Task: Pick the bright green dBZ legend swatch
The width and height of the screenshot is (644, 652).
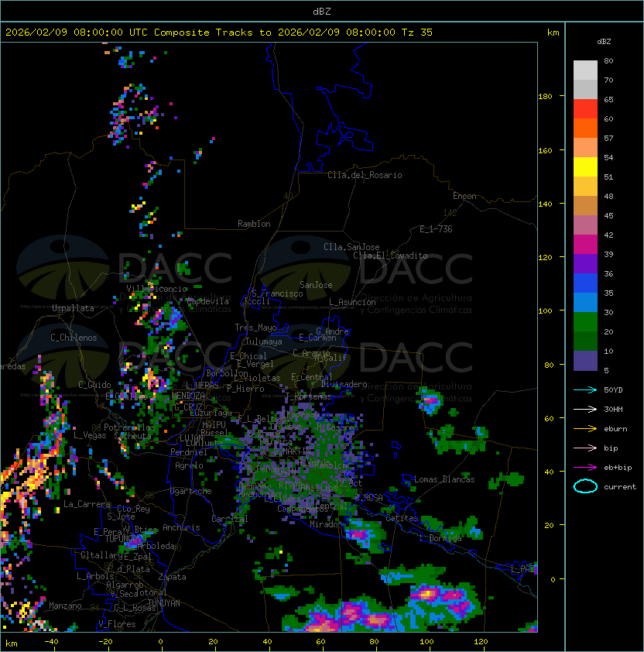Action: (x=585, y=322)
